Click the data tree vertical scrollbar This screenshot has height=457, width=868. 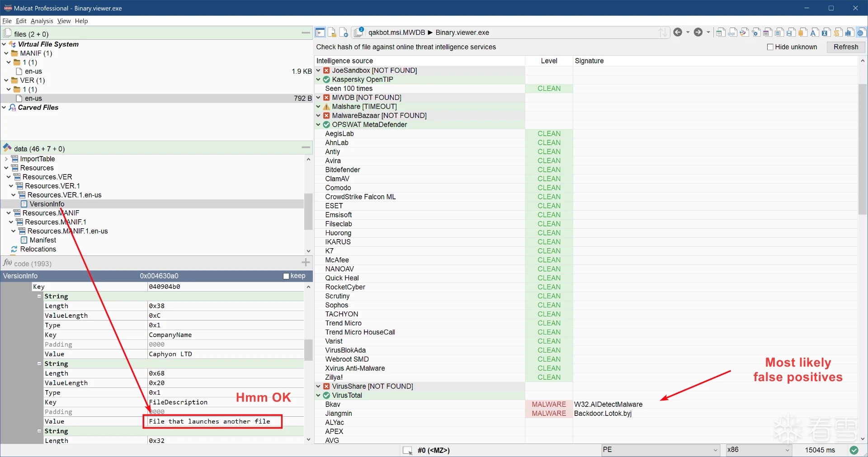click(308, 212)
